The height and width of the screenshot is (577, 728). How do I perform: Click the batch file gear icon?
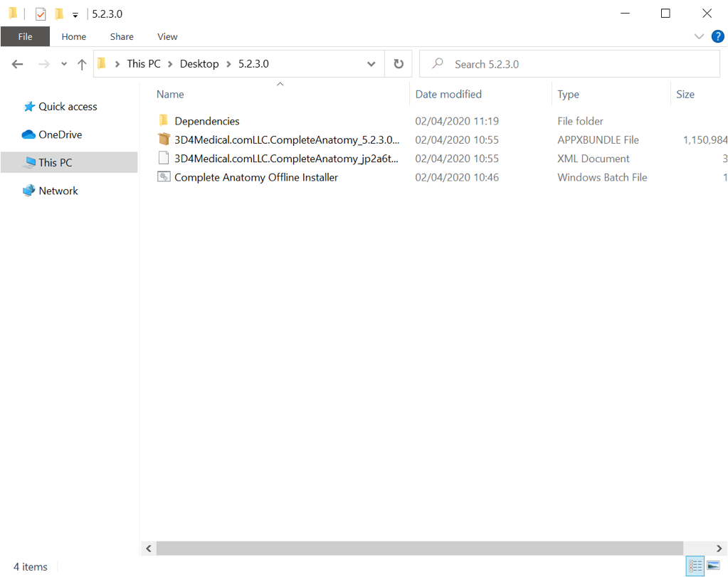[164, 177]
